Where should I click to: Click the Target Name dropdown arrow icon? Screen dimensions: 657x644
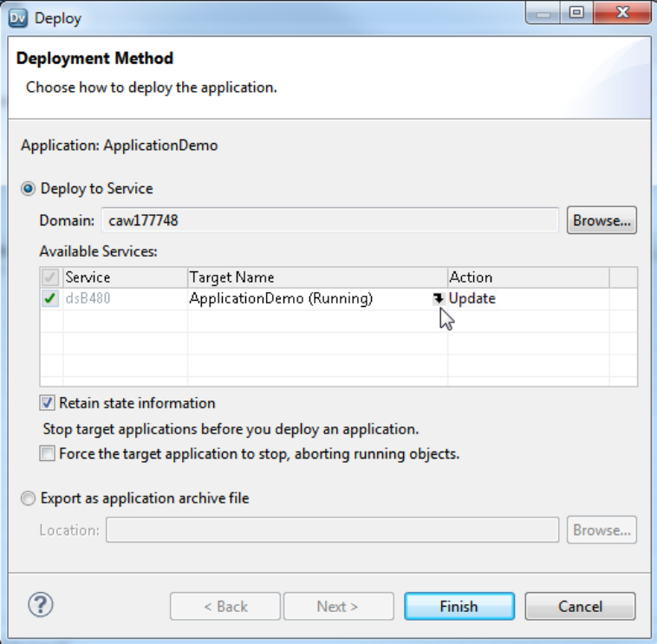click(439, 299)
